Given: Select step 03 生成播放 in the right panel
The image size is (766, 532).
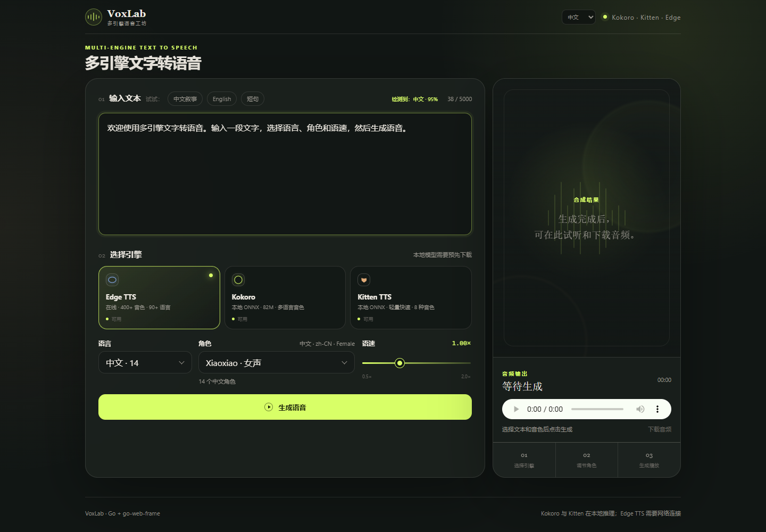Looking at the screenshot, I should tap(649, 460).
